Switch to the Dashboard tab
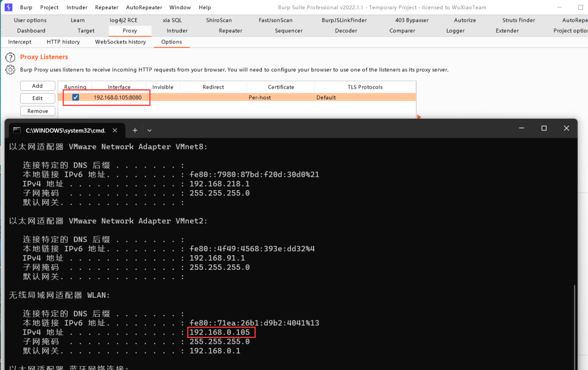Image resolution: width=588 pixels, height=370 pixels. (x=31, y=30)
